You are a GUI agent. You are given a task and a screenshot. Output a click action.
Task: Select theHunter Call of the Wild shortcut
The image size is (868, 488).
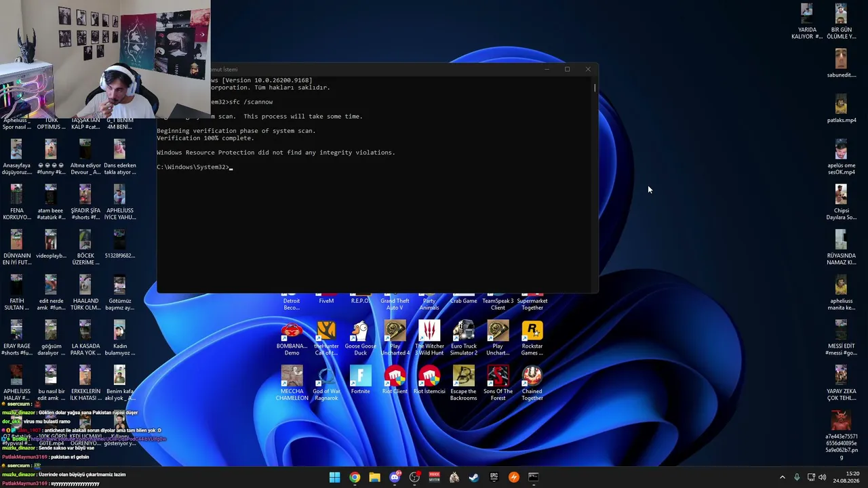coord(326,339)
